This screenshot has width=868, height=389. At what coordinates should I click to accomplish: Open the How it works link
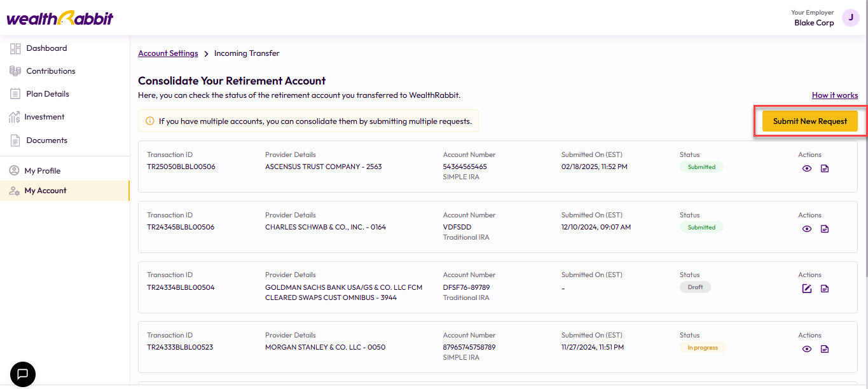tap(835, 95)
